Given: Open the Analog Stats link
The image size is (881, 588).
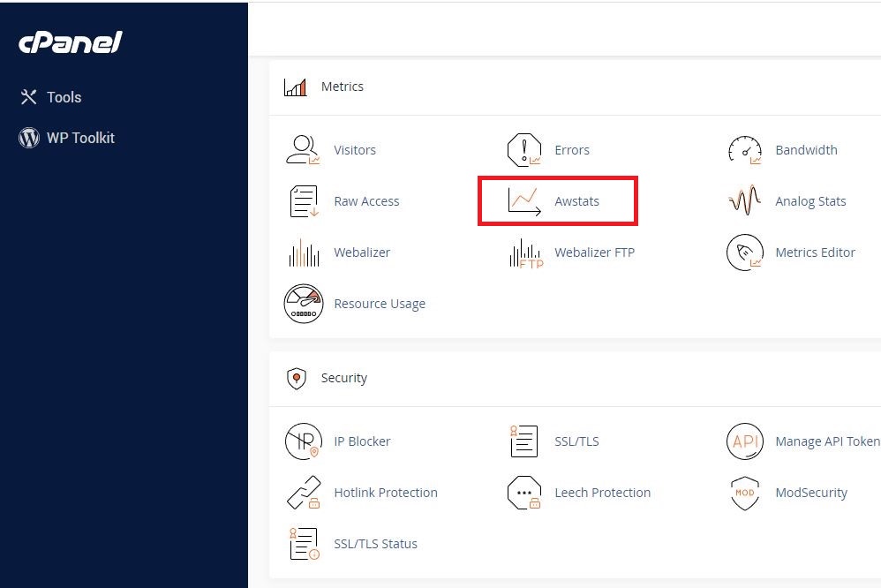Looking at the screenshot, I should (x=810, y=201).
